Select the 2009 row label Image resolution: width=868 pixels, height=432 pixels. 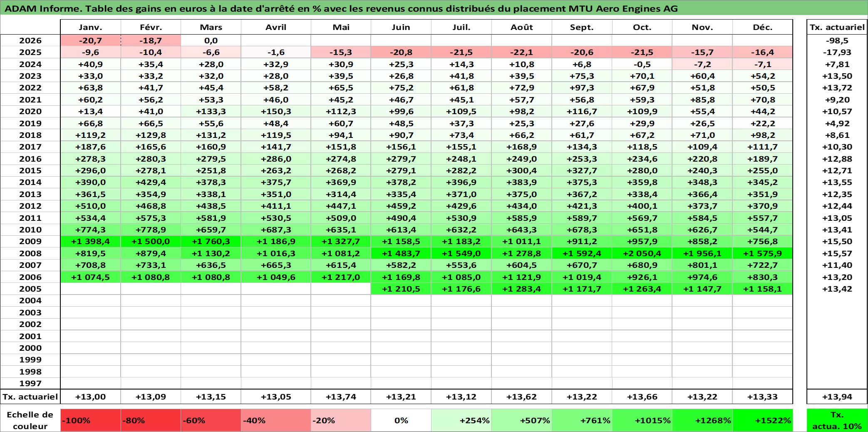pyautogui.click(x=30, y=241)
